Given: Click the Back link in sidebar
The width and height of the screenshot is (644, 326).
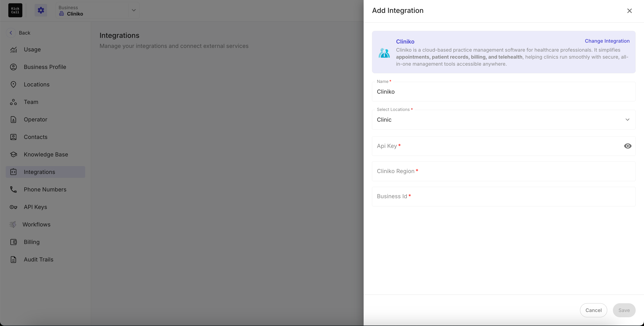Looking at the screenshot, I should [x=25, y=33].
